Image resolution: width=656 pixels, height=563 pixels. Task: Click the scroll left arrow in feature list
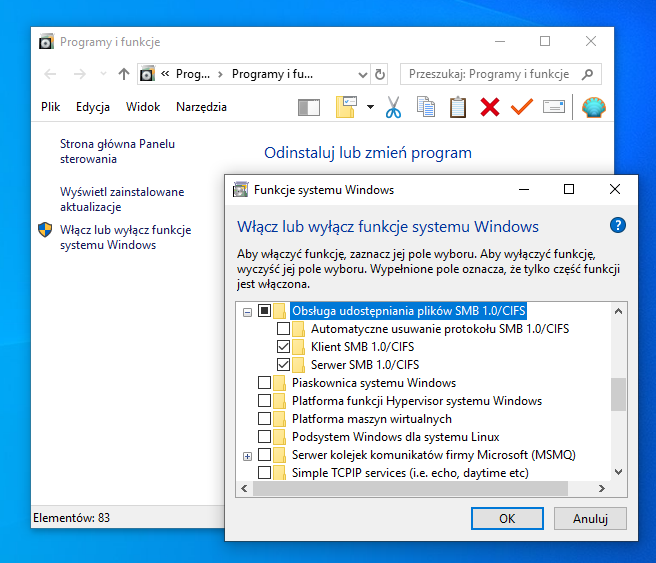click(x=244, y=489)
